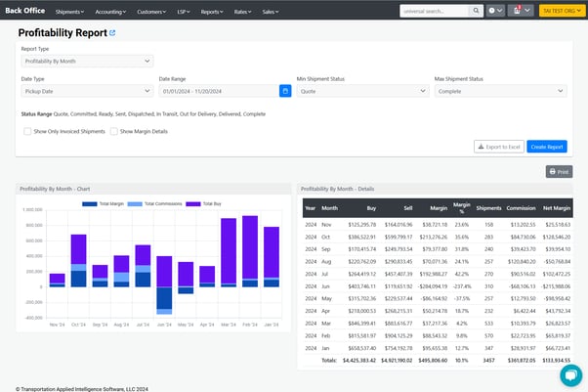Toggle Show Only Invoiced Shipments checkbox
Viewport: 588px width, 392px height.
point(27,131)
